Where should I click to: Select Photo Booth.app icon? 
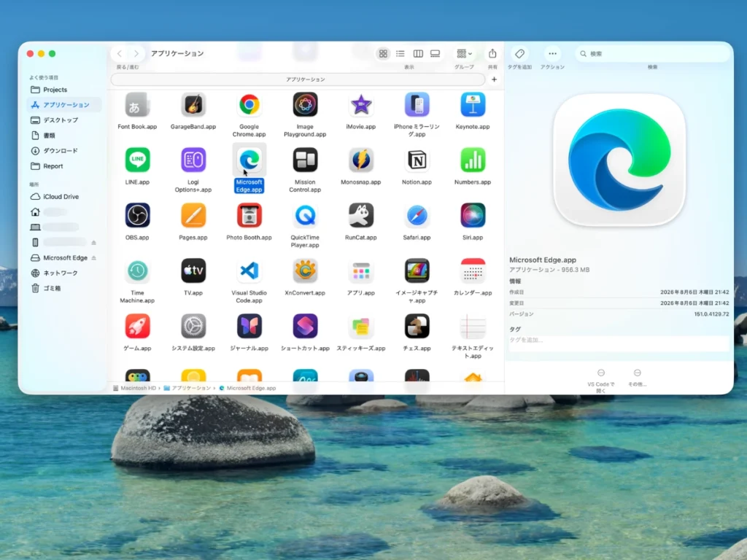tap(249, 216)
